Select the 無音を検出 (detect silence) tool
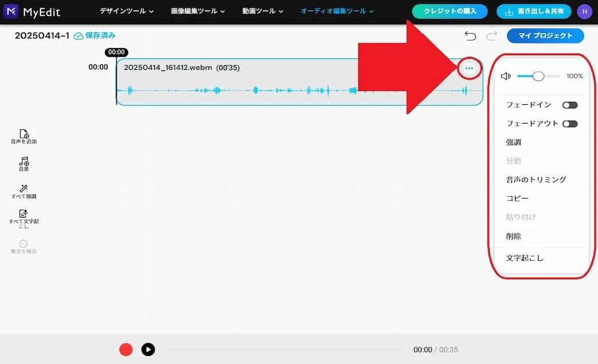Image resolution: width=598 pixels, height=364 pixels. [23, 246]
